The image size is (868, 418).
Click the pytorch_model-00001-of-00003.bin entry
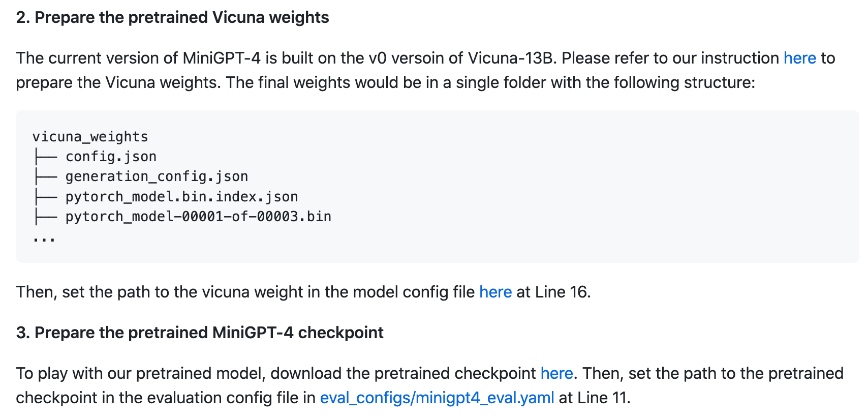point(198,217)
